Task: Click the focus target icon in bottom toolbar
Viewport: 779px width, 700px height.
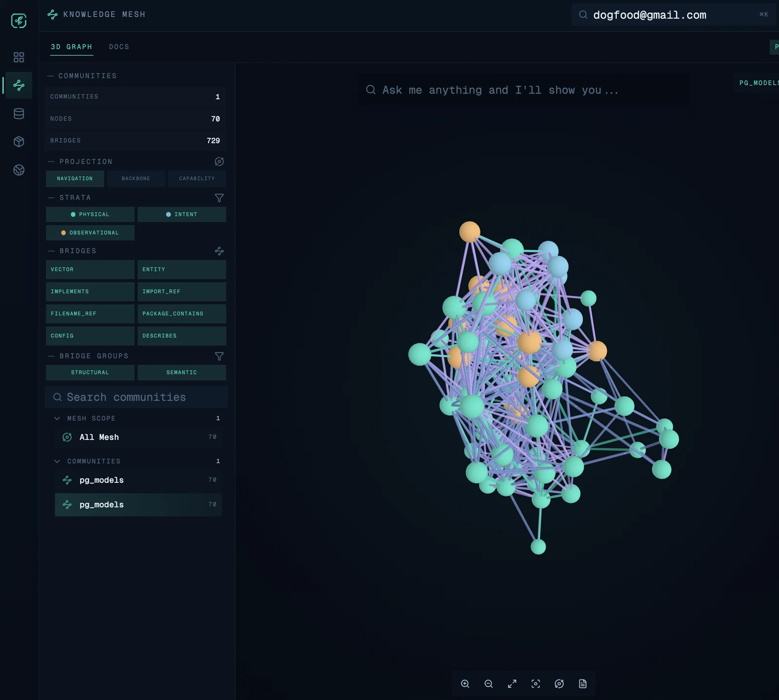Action: [536, 684]
